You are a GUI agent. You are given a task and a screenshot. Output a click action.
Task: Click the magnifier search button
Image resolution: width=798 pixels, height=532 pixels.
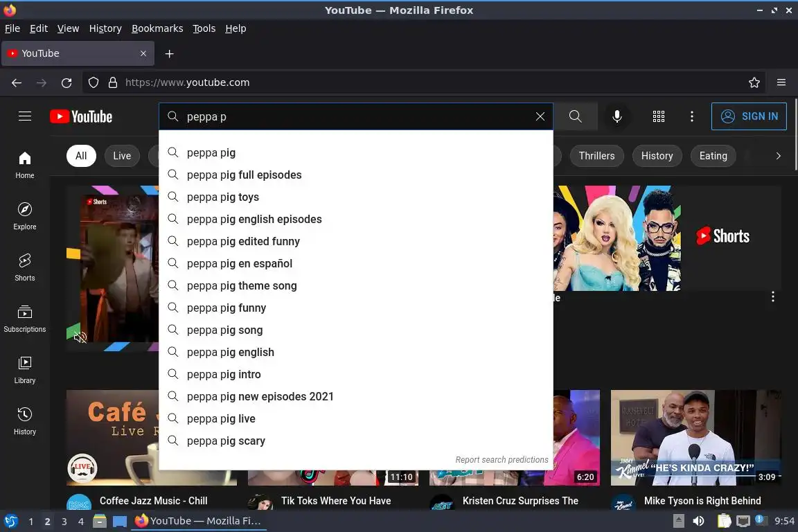(575, 116)
